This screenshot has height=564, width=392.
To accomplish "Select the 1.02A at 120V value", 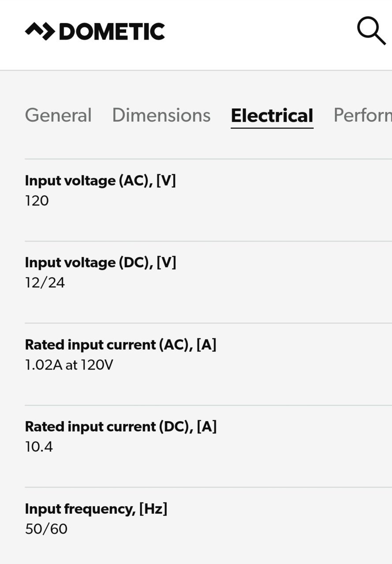I will [69, 365].
